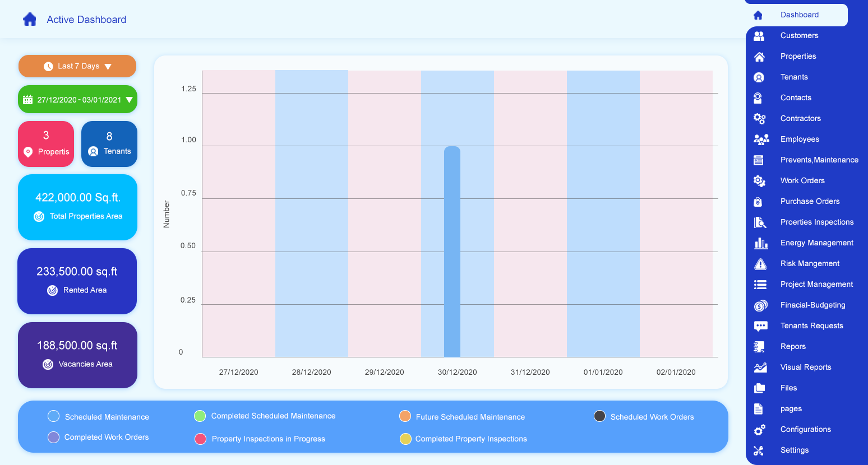The image size is (868, 465).
Task: Click the Future Scheduled Maintenance orange swatch
Action: click(405, 416)
